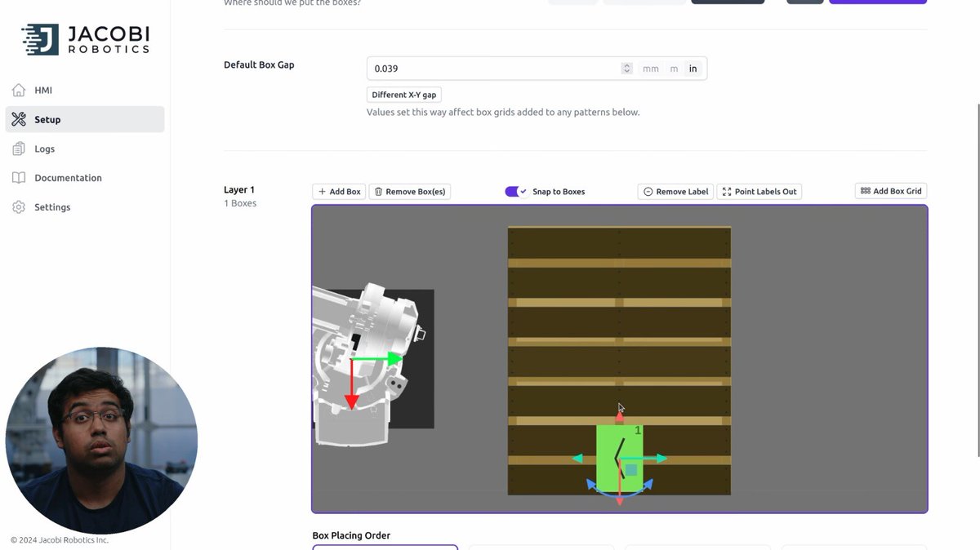980x550 pixels.
Task: Click the green Y-axis arrow on the robot
Action: tap(377, 358)
